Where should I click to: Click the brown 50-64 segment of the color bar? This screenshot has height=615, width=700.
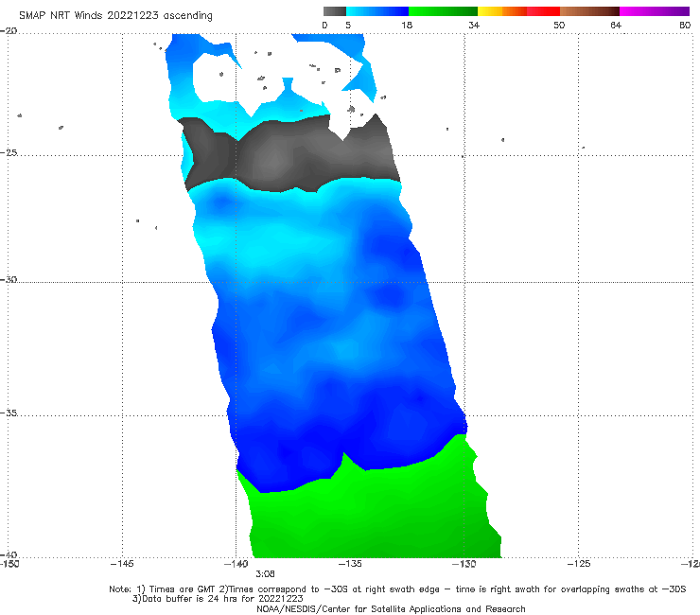point(589,11)
